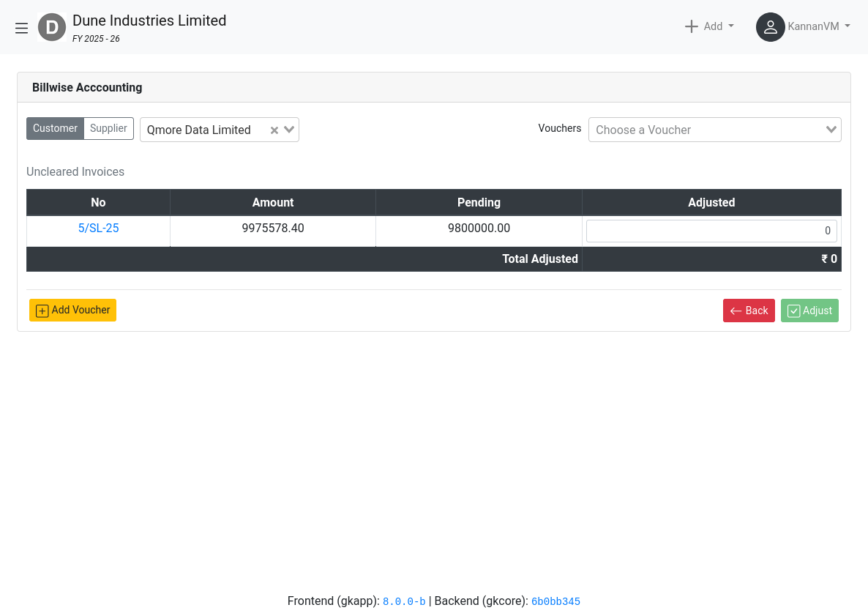
Task: Click the Dune Industries Limited title
Action: 149,21
